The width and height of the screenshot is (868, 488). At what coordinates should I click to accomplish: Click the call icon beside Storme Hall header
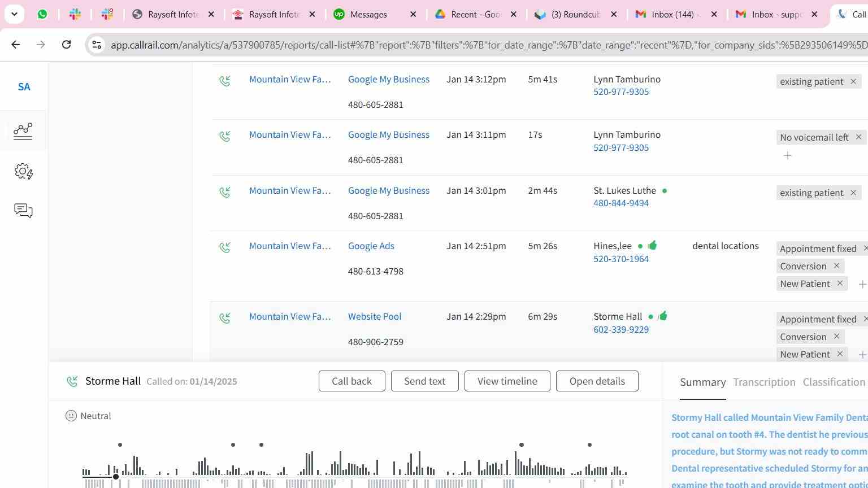tap(72, 381)
